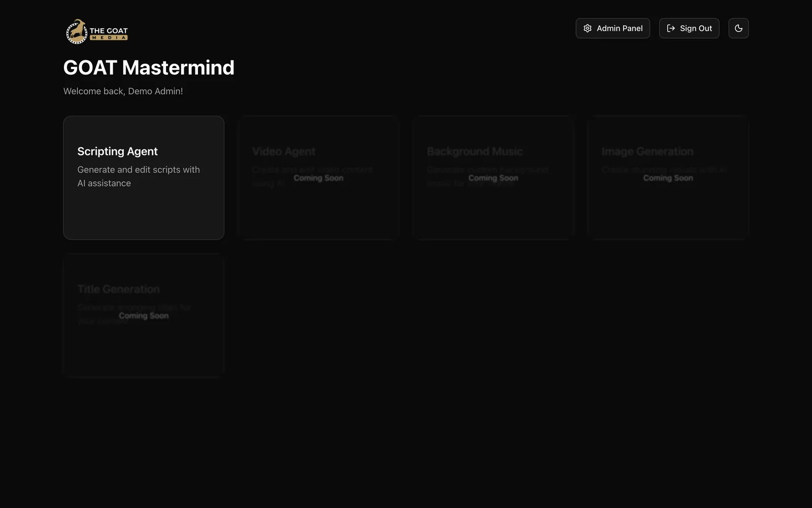Click the Background Music Coming Soon card
This screenshot has width=812, height=508.
(x=493, y=178)
